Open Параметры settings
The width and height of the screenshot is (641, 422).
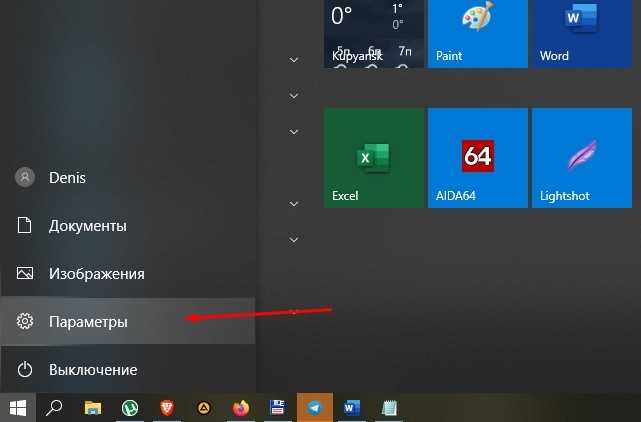point(128,321)
